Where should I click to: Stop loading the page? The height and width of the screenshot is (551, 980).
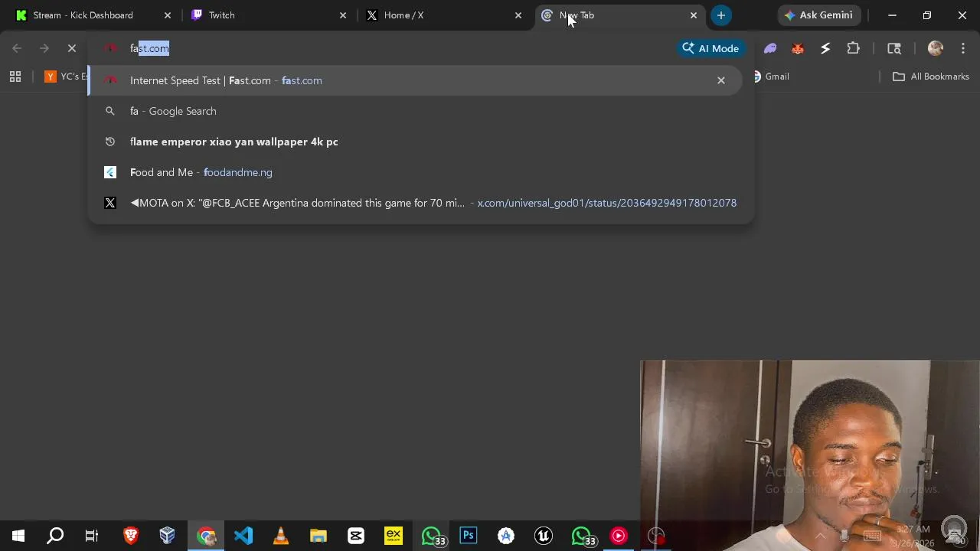72,48
